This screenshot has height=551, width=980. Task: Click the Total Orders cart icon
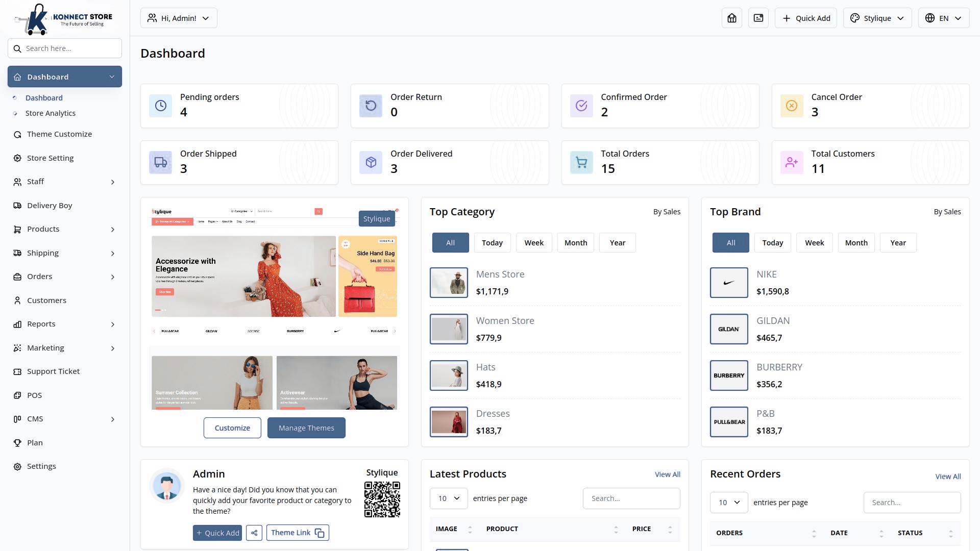click(x=581, y=162)
